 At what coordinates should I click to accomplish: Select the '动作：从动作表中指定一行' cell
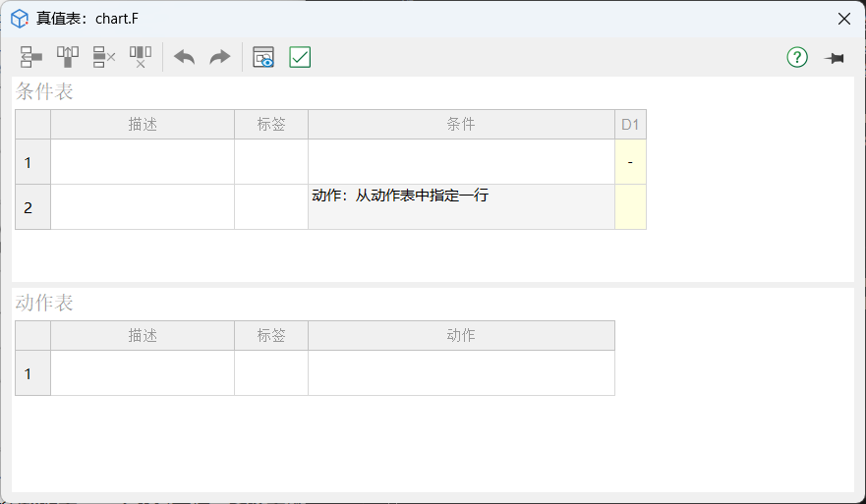(461, 207)
